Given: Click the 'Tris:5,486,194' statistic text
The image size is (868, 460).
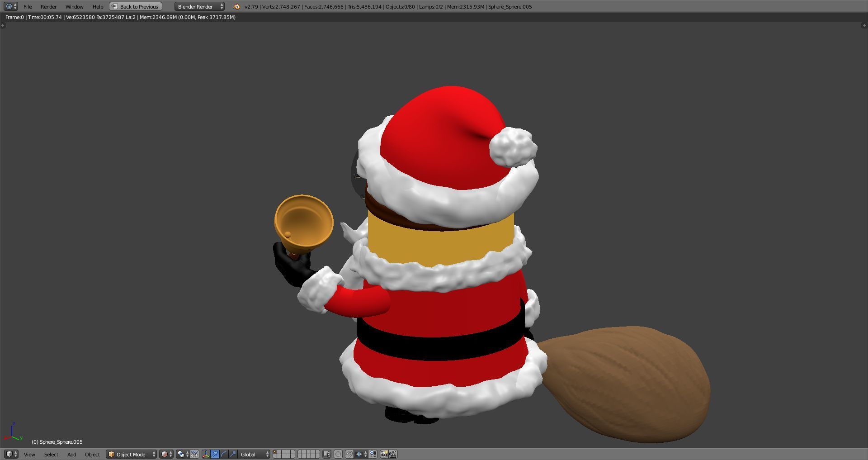Looking at the screenshot, I should point(364,7).
